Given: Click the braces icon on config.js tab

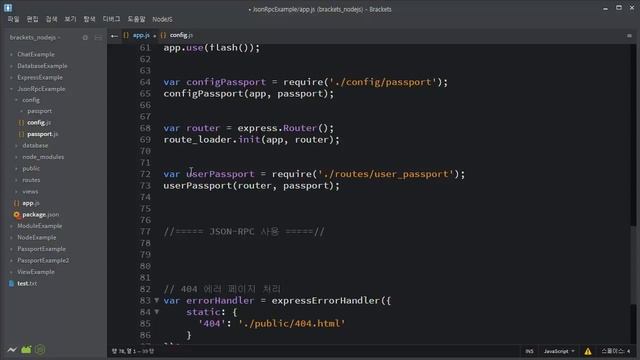Looking at the screenshot, I should coord(163,36).
